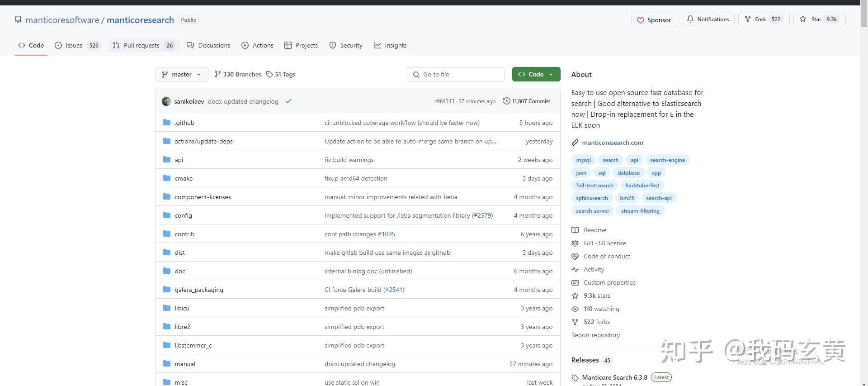Open the master branch dropdown
The height and width of the screenshot is (386, 868).
click(x=182, y=74)
